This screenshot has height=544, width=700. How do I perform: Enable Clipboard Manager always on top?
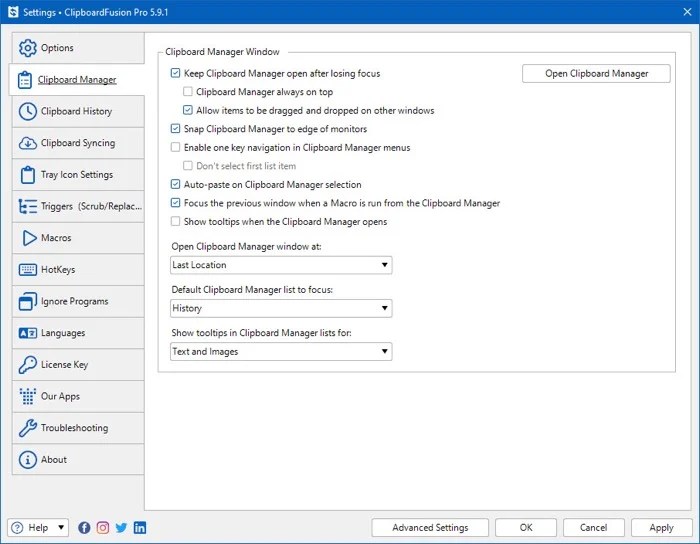pos(188,91)
